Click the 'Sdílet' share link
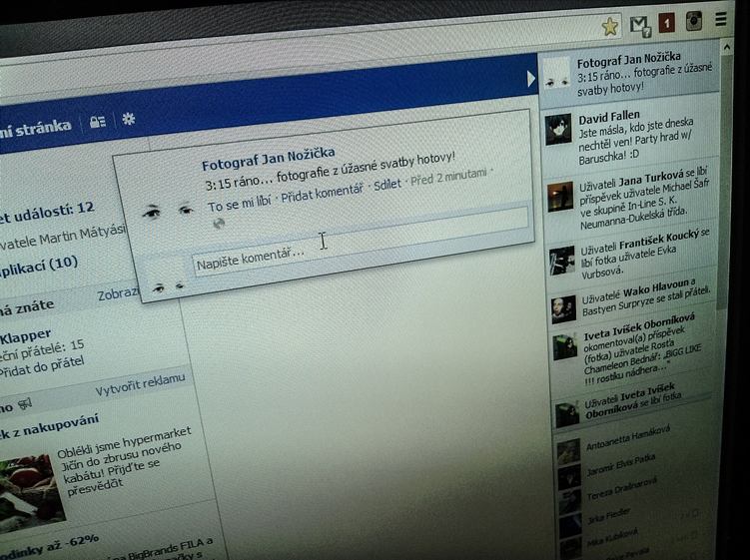Viewport: 750px width, 560px height. point(386,184)
